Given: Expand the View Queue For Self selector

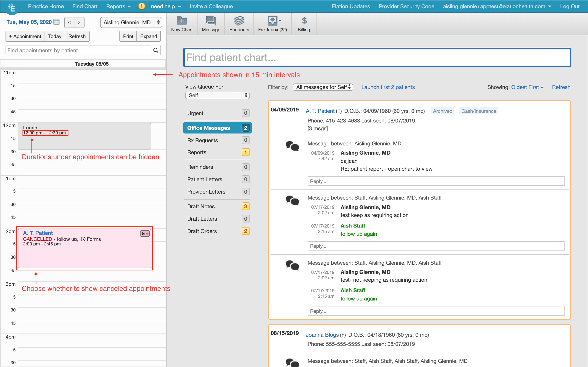Looking at the screenshot, I should click(x=217, y=95).
